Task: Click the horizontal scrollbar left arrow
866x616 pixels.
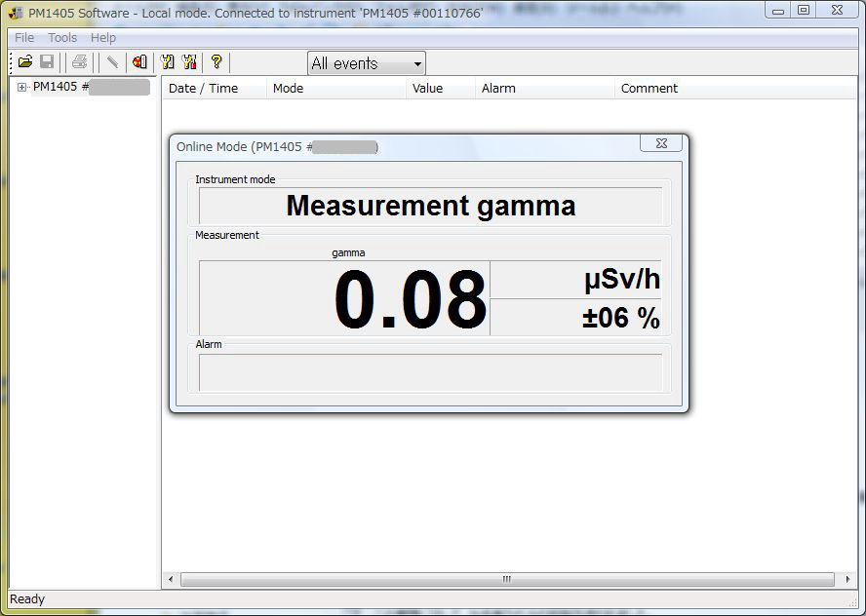Action: (171, 579)
